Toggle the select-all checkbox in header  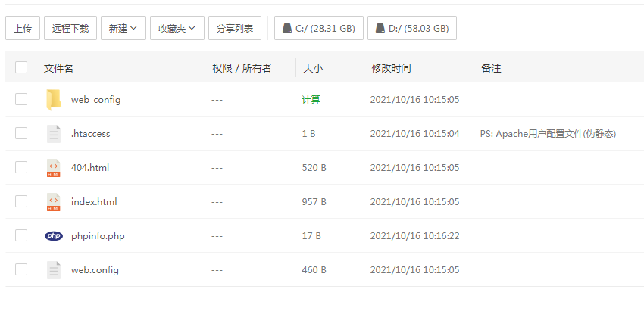(21, 67)
